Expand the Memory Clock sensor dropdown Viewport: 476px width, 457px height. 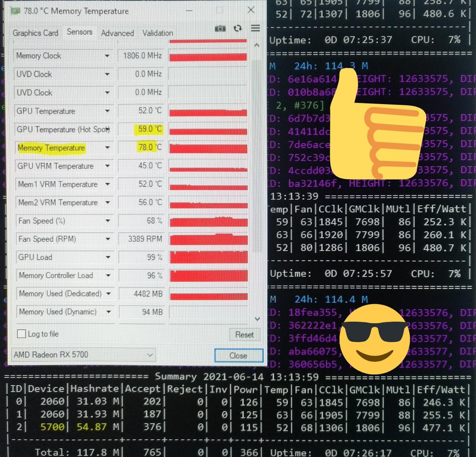(107, 56)
